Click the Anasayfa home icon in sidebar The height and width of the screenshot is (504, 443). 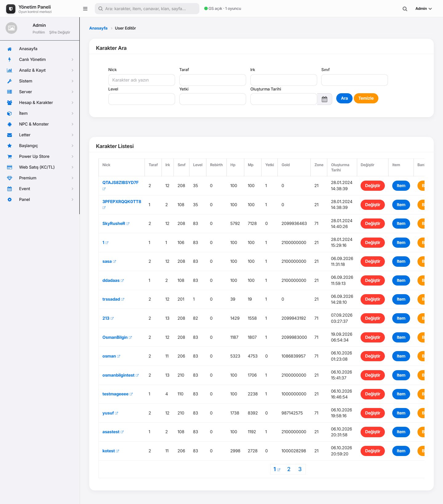(10, 49)
